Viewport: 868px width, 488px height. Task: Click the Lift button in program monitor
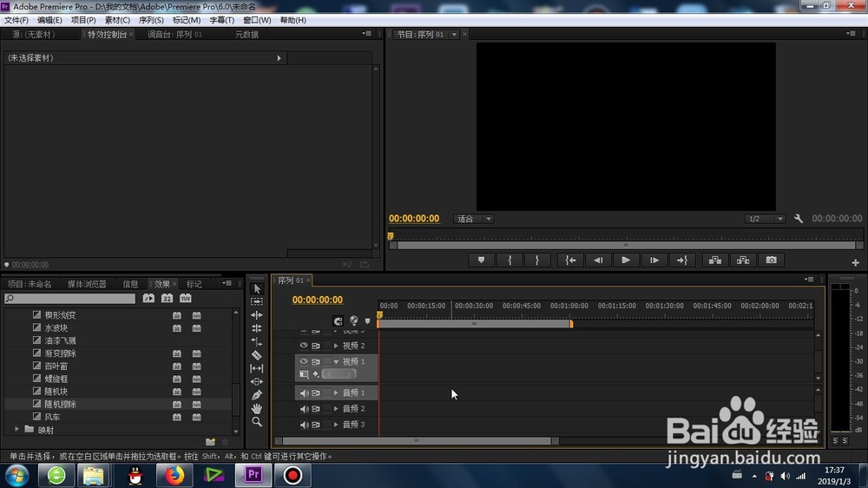pos(715,260)
